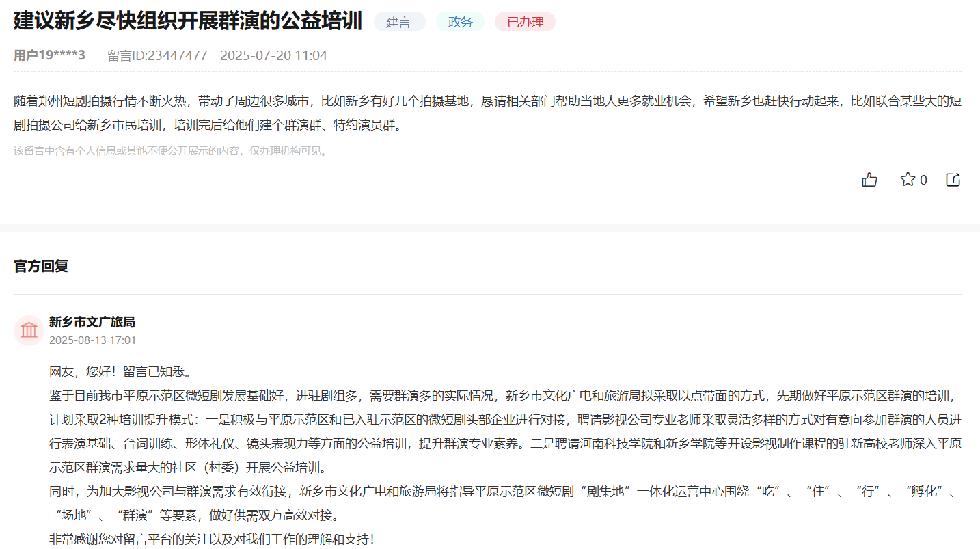This screenshot has width=980, height=549.
Task: Open the profile of 用户19****3
Action: (x=49, y=55)
